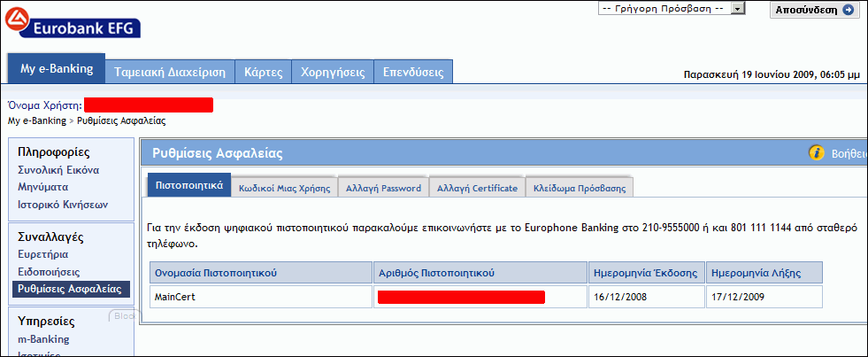Open Ευρετήρια in sidebar
The width and height of the screenshot is (868, 357).
43,255
